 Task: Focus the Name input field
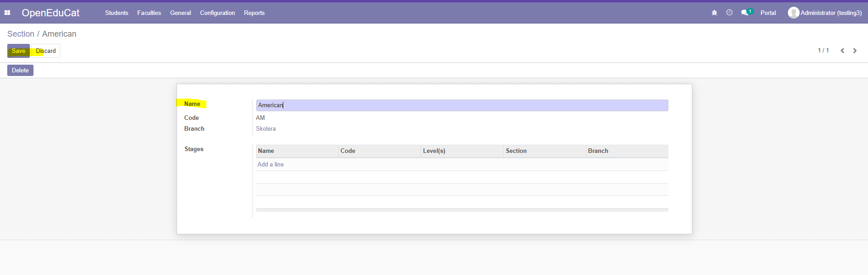tap(462, 105)
